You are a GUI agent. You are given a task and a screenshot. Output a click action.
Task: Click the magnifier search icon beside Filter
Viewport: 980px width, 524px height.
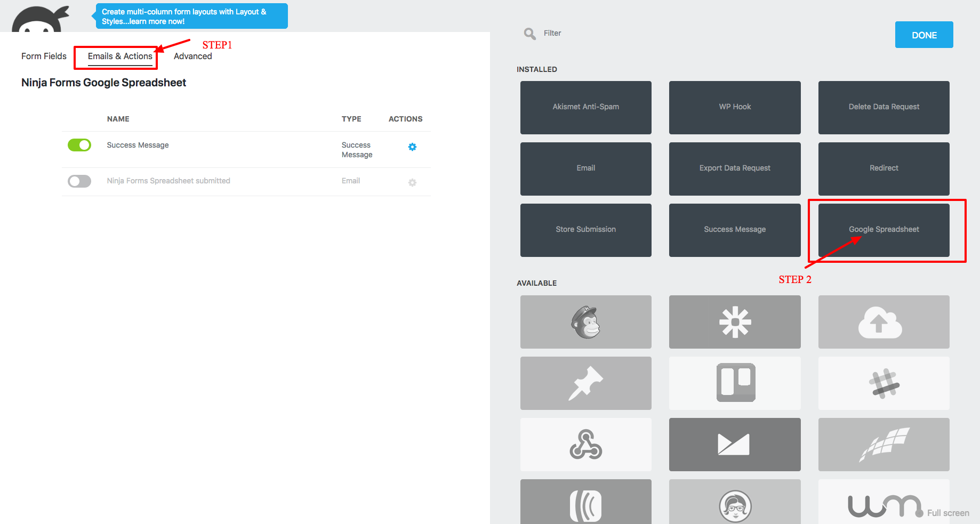click(x=529, y=34)
